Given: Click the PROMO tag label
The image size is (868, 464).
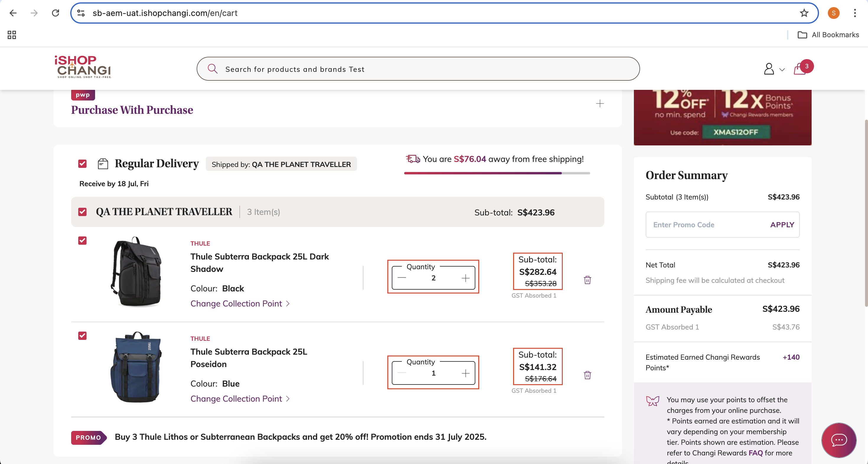Looking at the screenshot, I should pos(89,437).
